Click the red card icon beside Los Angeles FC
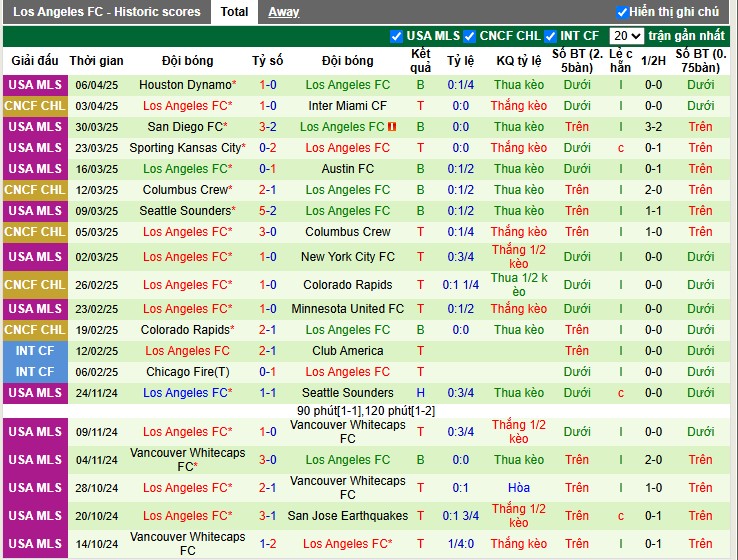This screenshot has width=738, height=560. (392, 127)
